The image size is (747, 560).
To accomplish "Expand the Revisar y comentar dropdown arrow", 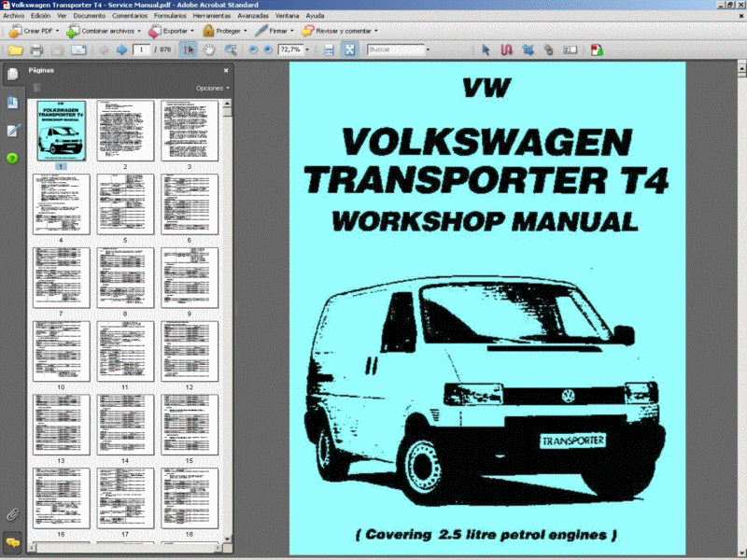I will tap(376, 31).
